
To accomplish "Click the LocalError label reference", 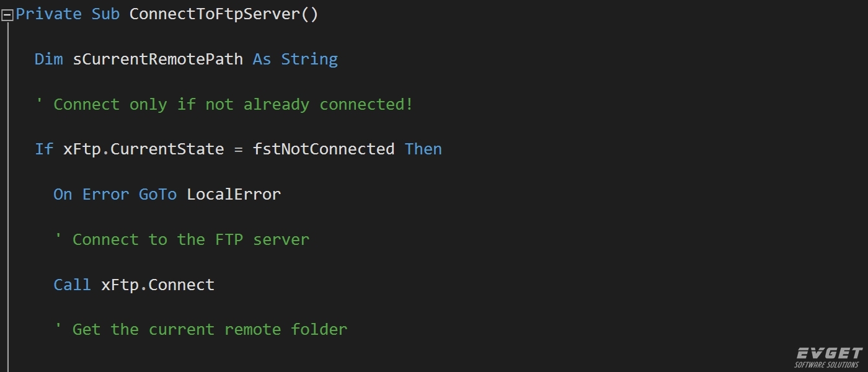I will [234, 195].
